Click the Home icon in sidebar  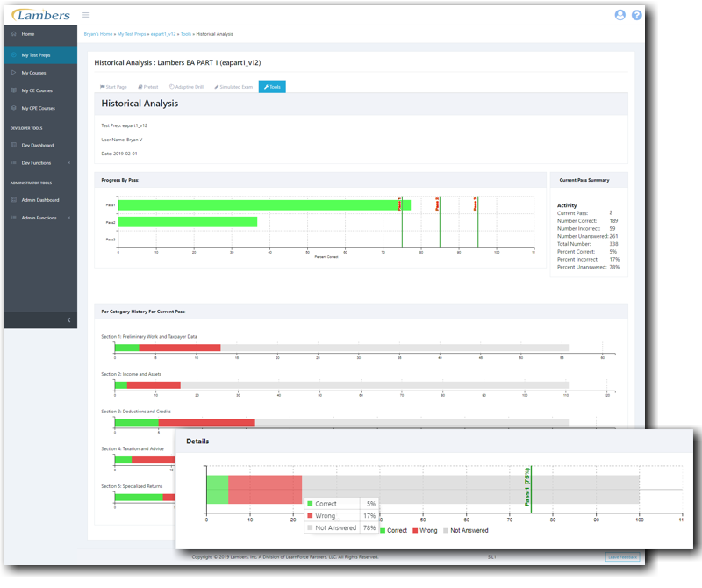pos(14,34)
